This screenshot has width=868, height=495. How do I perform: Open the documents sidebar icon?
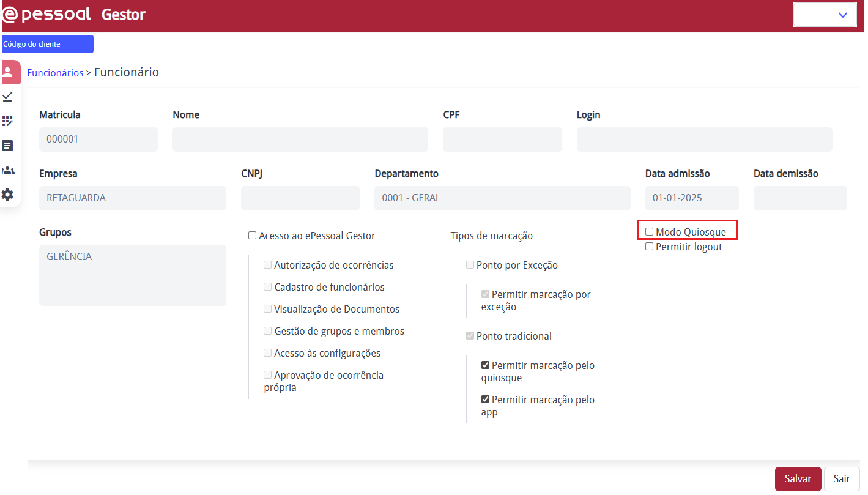click(8, 146)
